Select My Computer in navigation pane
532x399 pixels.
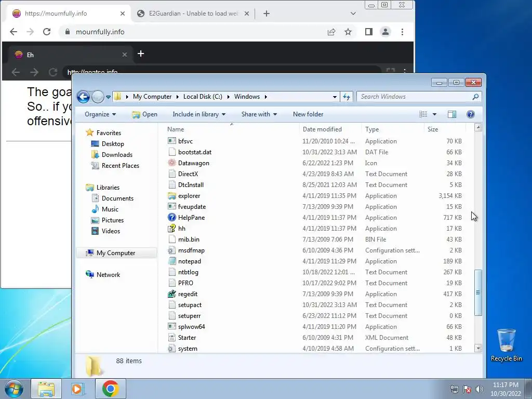click(116, 253)
